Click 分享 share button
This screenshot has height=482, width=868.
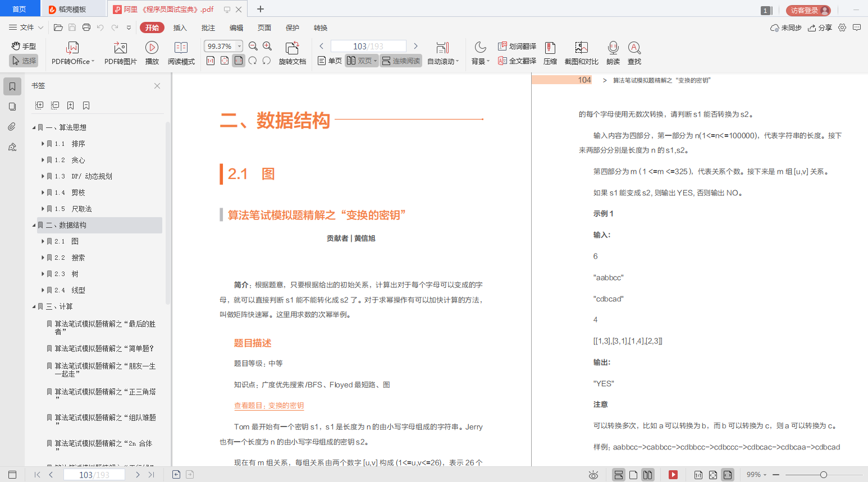820,27
